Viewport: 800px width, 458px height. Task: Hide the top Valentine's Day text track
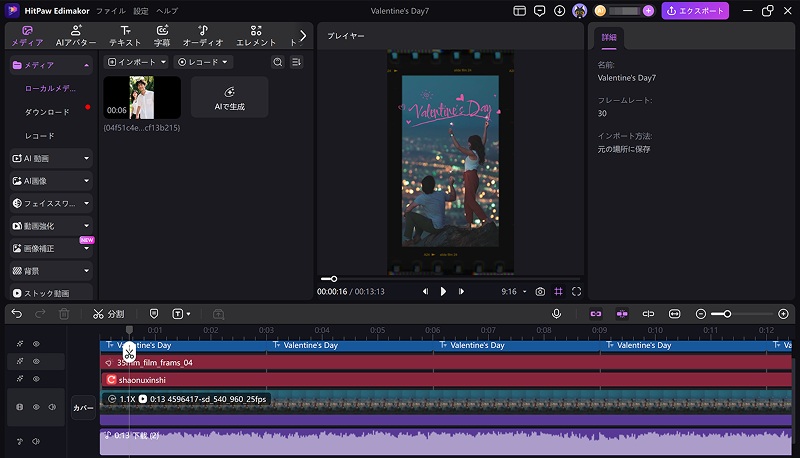click(36, 344)
